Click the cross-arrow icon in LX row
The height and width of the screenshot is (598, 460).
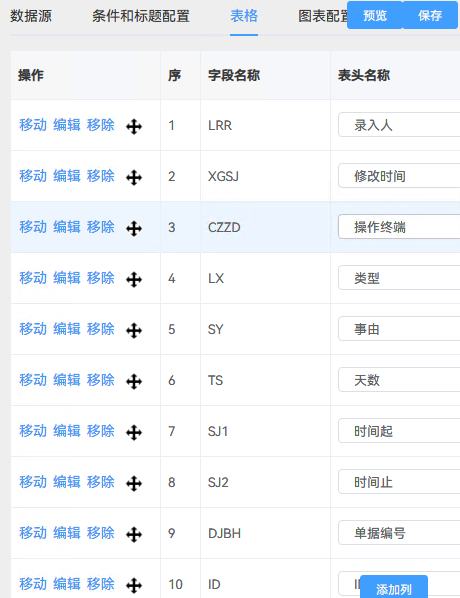[134, 280]
